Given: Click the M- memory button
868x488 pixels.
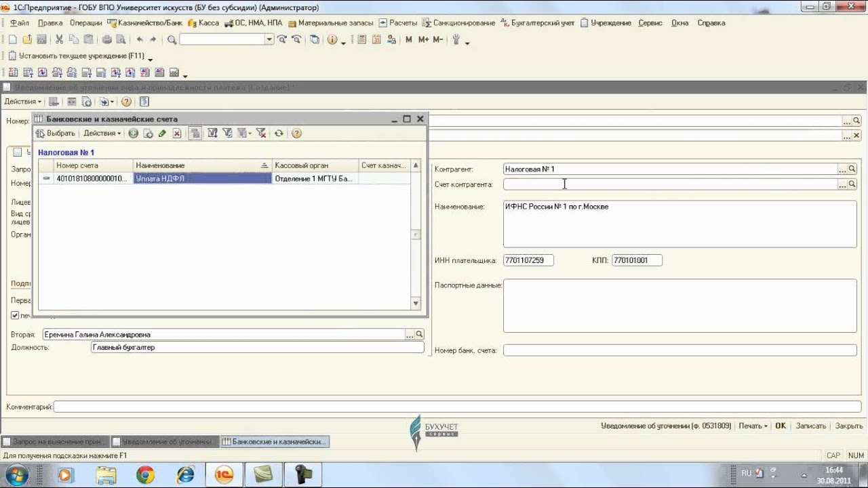Looking at the screenshot, I should 437,39.
